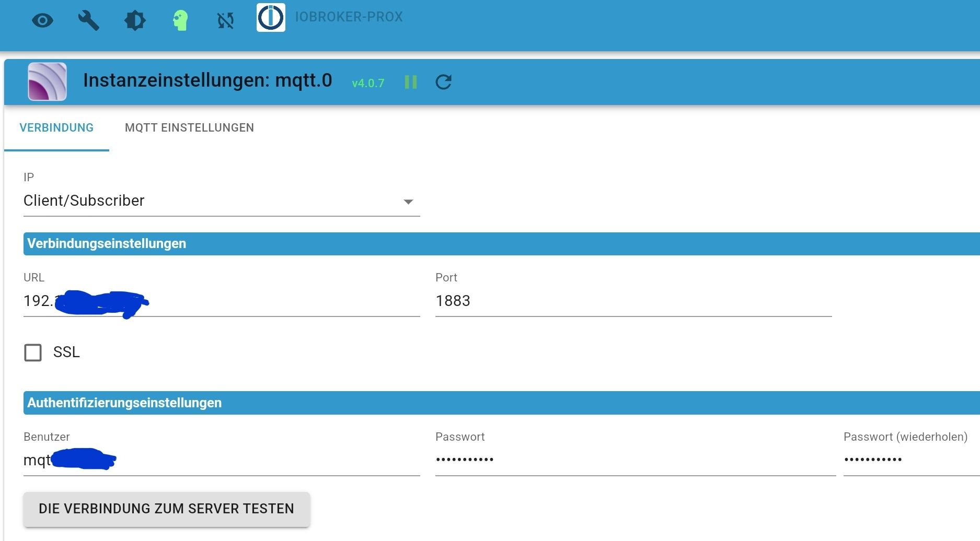Click the Authentifizierungseinstellungen section header
This screenshot has height=541, width=980.
coord(502,403)
